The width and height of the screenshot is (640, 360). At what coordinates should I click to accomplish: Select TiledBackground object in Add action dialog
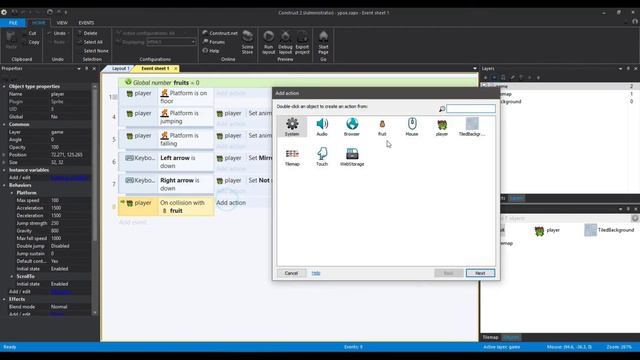pyautogui.click(x=472, y=127)
